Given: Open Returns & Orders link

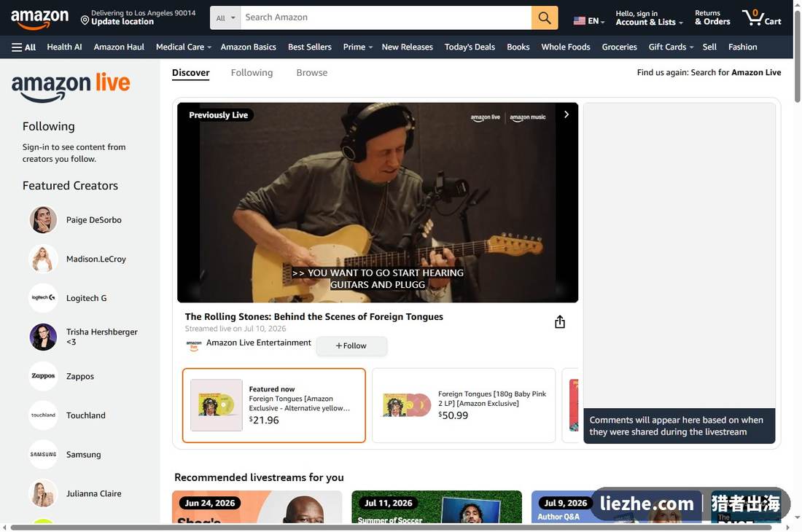Looking at the screenshot, I should [712, 18].
